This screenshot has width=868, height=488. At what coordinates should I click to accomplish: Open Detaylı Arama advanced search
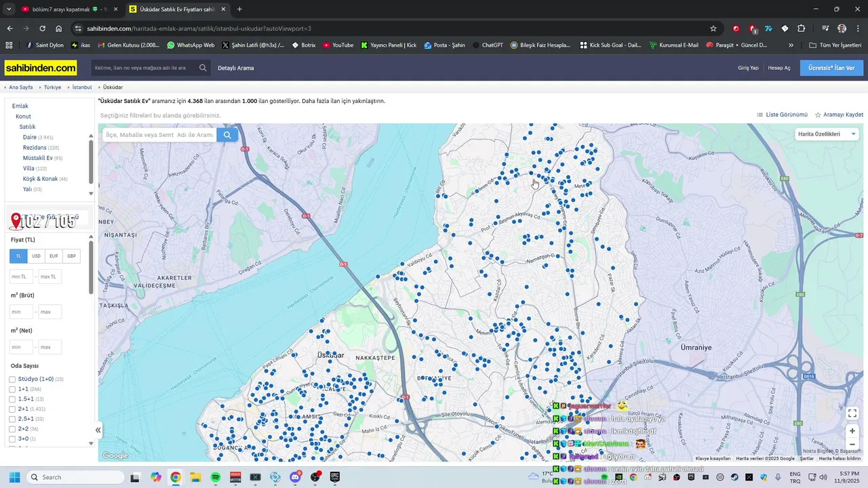pyautogui.click(x=236, y=68)
